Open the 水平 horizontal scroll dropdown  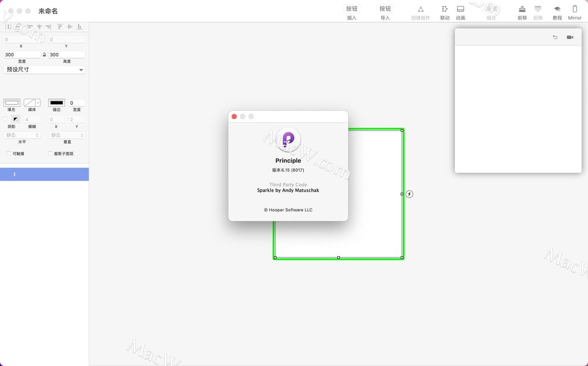coord(22,135)
